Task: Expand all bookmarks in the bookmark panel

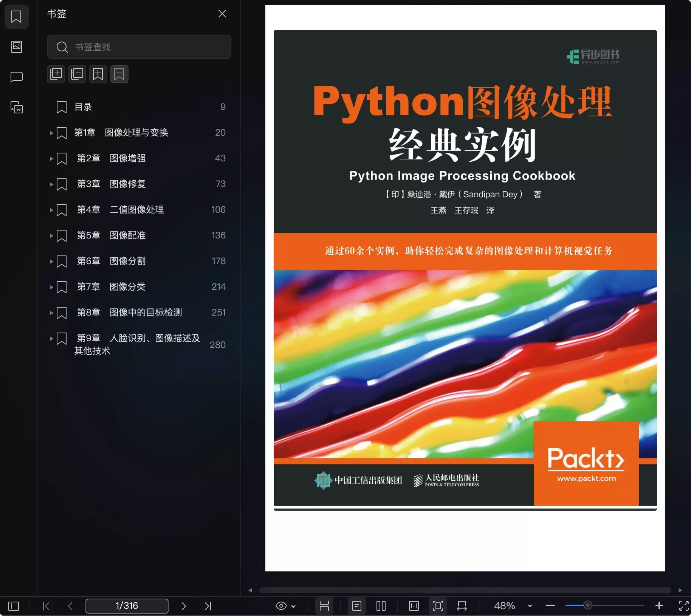Action: [x=56, y=74]
